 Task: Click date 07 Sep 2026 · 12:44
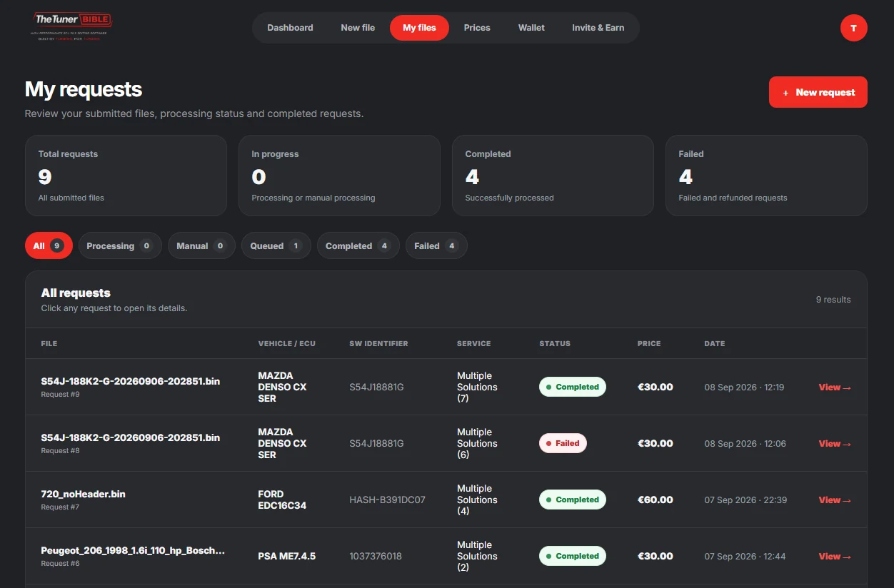pyautogui.click(x=745, y=556)
